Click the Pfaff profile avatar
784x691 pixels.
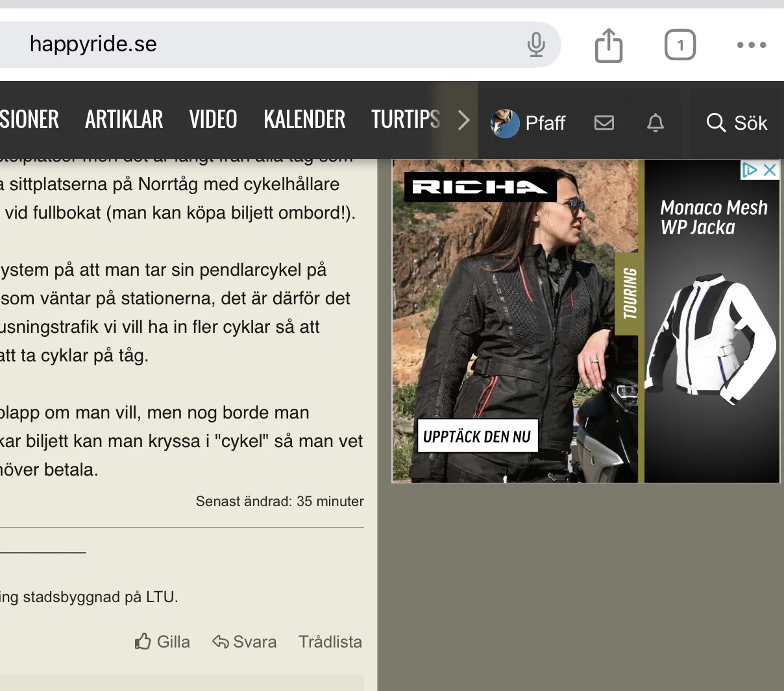coord(505,123)
